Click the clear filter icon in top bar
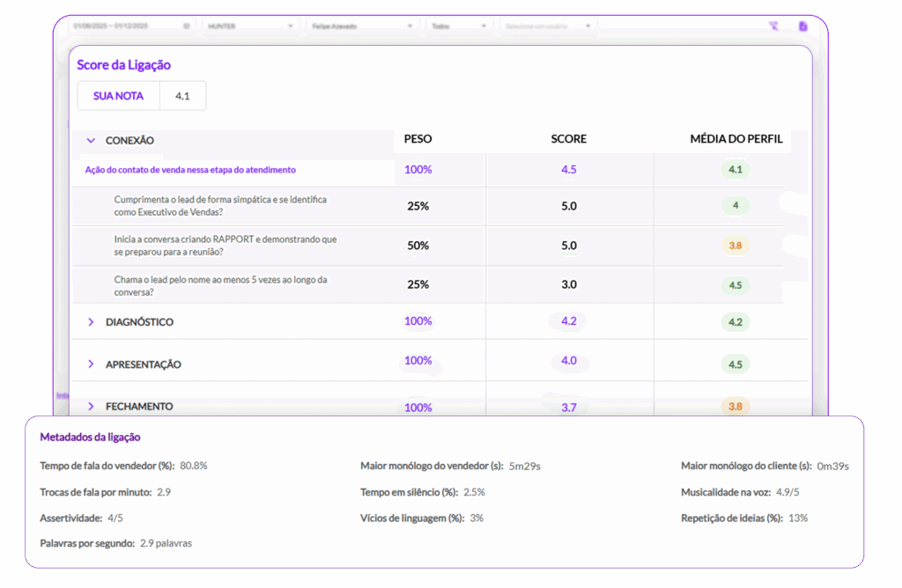 (x=773, y=26)
